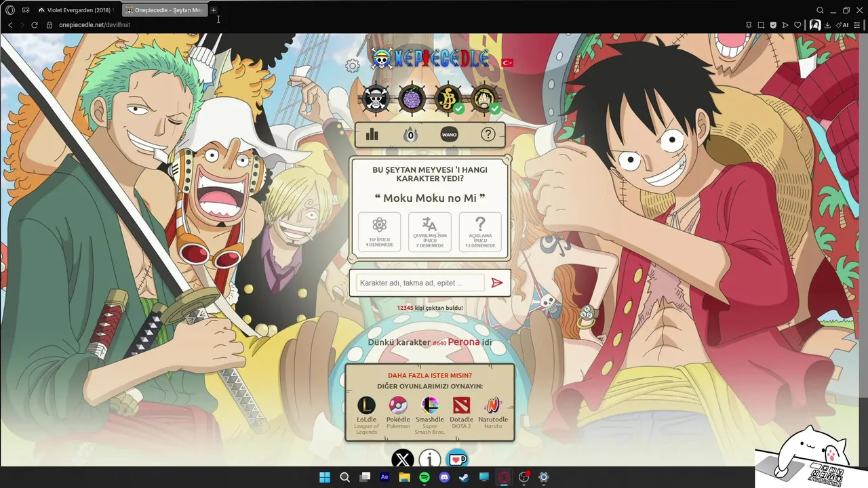Open the Windows Start menu
This screenshot has height=488, width=868.
(325, 477)
